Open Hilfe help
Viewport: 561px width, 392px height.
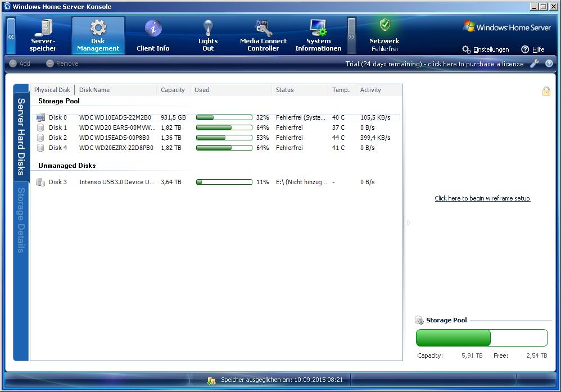[533, 49]
